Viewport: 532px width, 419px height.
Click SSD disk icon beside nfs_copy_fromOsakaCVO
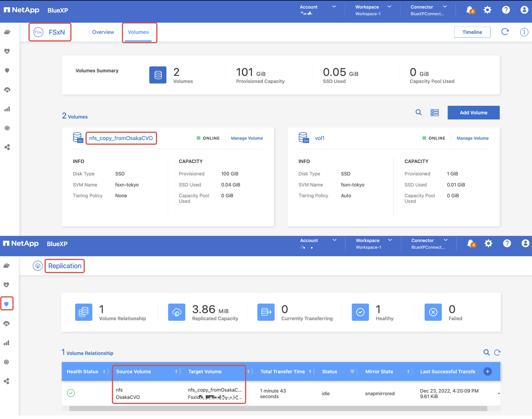coord(78,138)
